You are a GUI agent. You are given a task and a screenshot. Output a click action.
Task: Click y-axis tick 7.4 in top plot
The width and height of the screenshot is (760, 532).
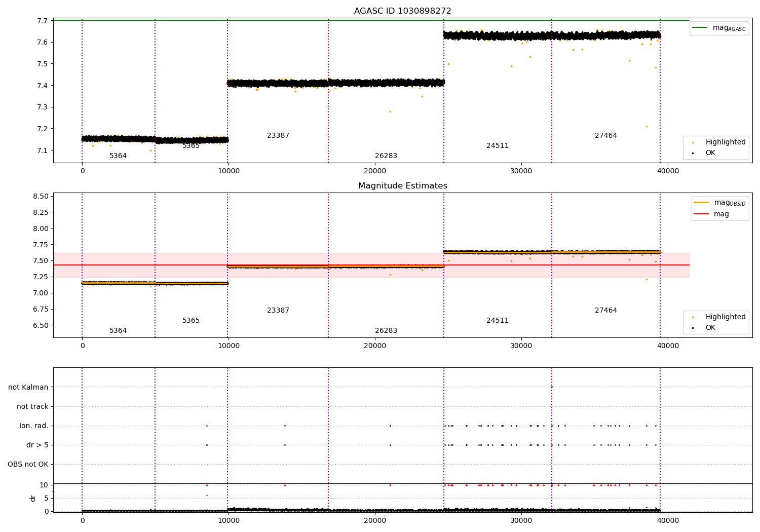click(43, 86)
